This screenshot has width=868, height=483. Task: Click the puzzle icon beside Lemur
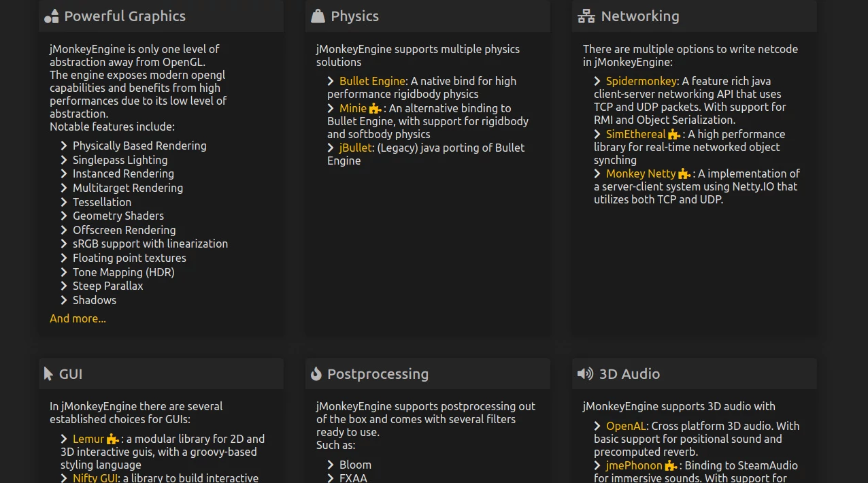[x=112, y=439]
